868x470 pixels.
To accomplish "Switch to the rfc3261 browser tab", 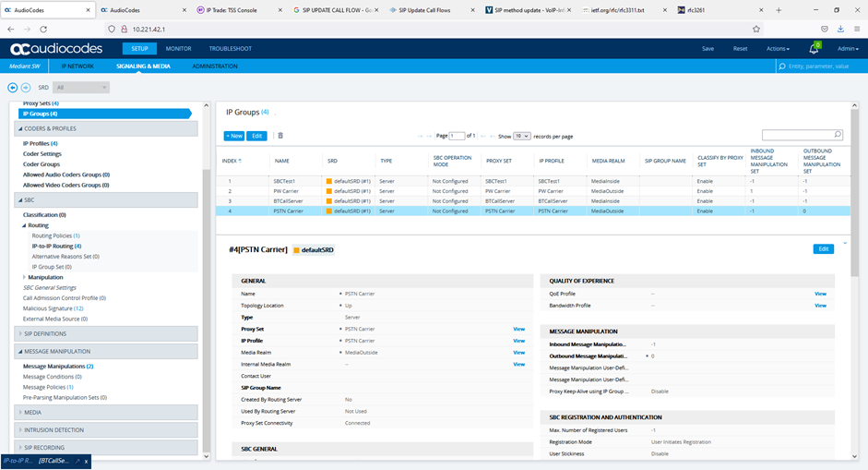I will [x=719, y=10].
